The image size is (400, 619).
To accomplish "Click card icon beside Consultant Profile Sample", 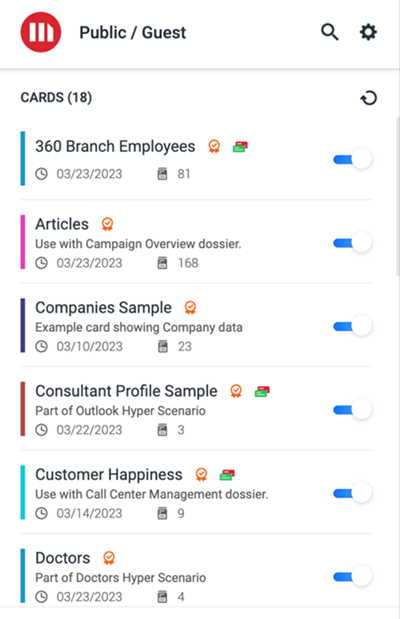I will (262, 392).
